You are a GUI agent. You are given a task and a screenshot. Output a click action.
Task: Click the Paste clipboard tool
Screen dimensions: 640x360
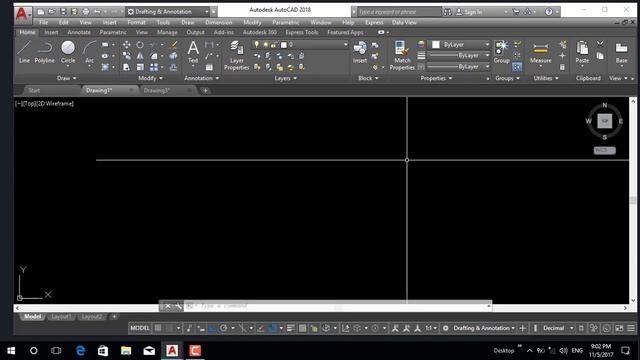582,52
